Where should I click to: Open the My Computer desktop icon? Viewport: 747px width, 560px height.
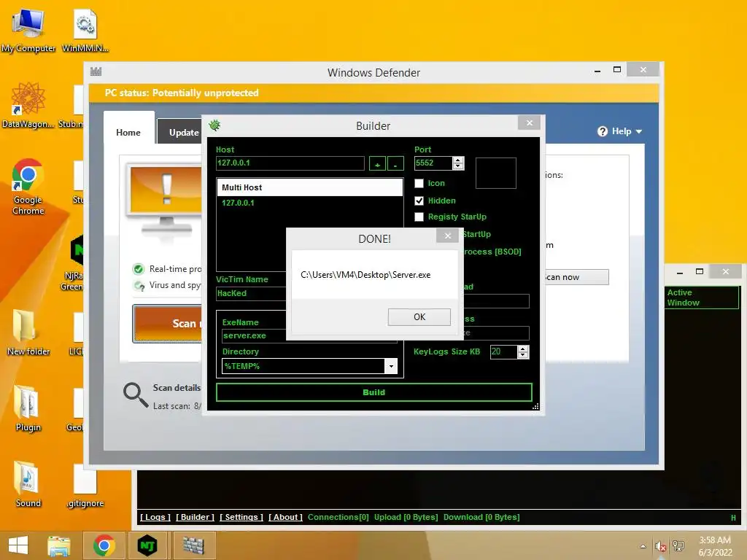click(x=28, y=31)
